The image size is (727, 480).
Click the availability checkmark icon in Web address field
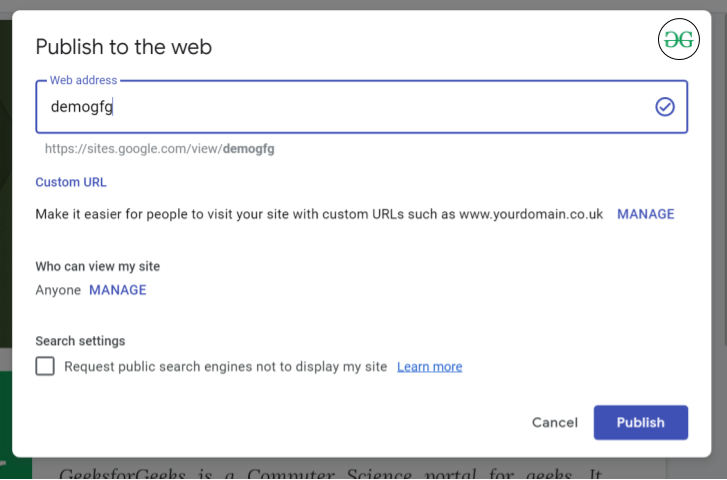[x=665, y=107]
